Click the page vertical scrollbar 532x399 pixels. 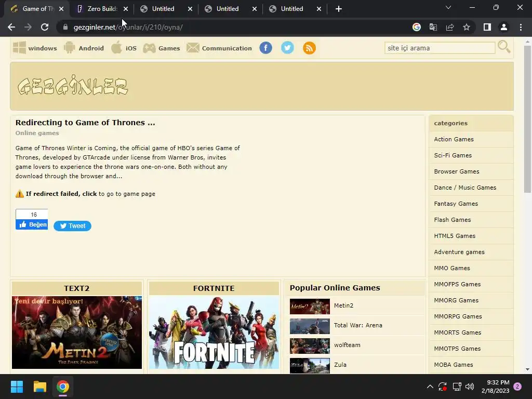pyautogui.click(x=527, y=119)
